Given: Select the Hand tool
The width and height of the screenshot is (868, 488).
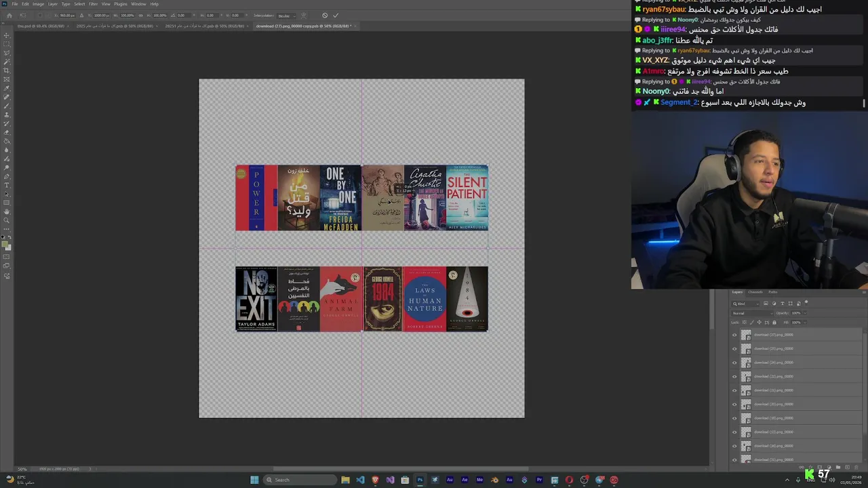Looking at the screenshot, I should pos(7,211).
